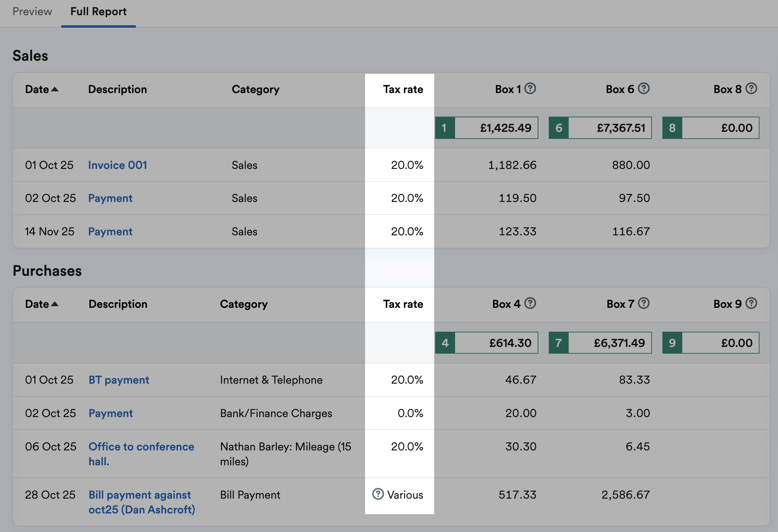The height and width of the screenshot is (532, 778).
Task: Open the Box 6 help icon
Action: pyautogui.click(x=644, y=89)
